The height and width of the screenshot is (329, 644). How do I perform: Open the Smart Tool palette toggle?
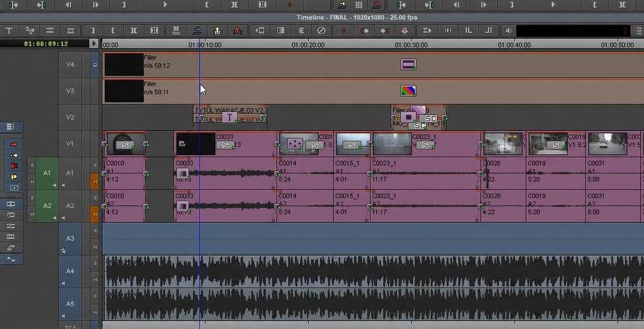pos(10,126)
